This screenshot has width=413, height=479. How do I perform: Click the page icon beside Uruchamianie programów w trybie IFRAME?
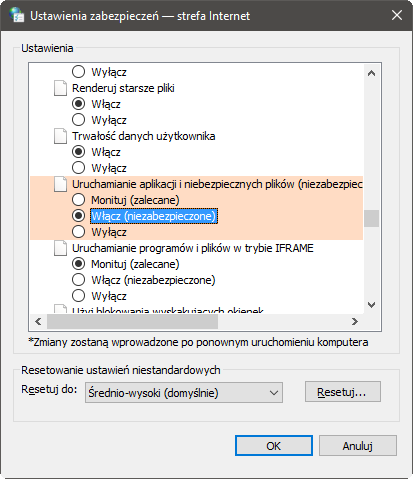(60, 248)
